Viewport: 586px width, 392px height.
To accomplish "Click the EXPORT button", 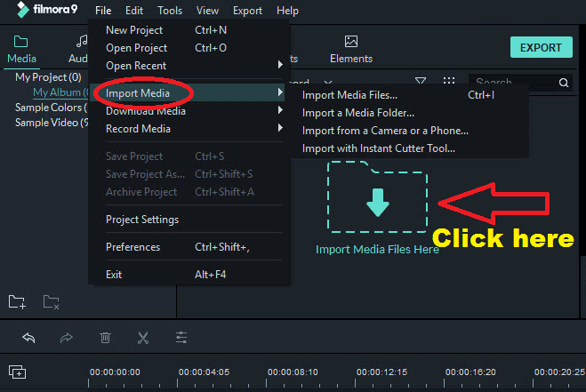I will point(542,47).
